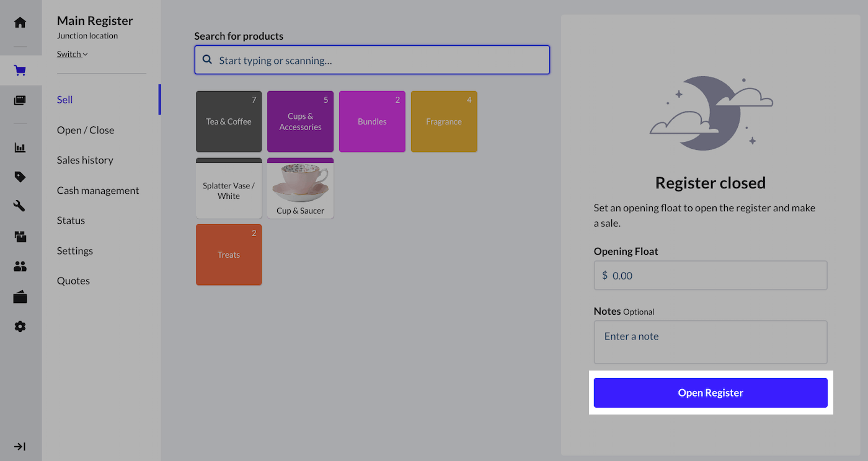The width and height of the screenshot is (868, 461).
Task: Click the price tag Products icon
Action: (x=20, y=177)
